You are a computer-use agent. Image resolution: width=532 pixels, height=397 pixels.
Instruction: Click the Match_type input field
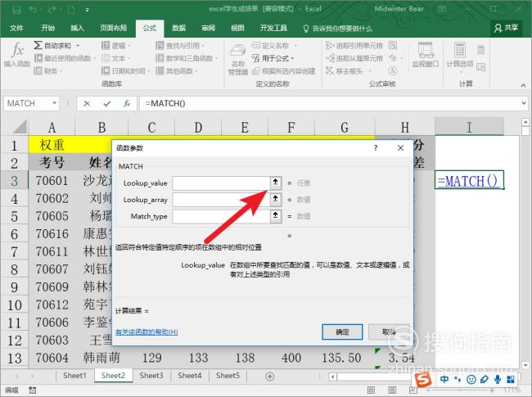[221, 216]
